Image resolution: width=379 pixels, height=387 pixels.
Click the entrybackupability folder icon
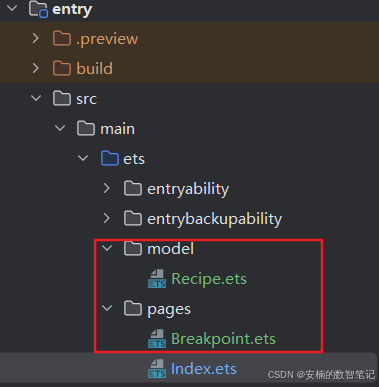(x=133, y=218)
